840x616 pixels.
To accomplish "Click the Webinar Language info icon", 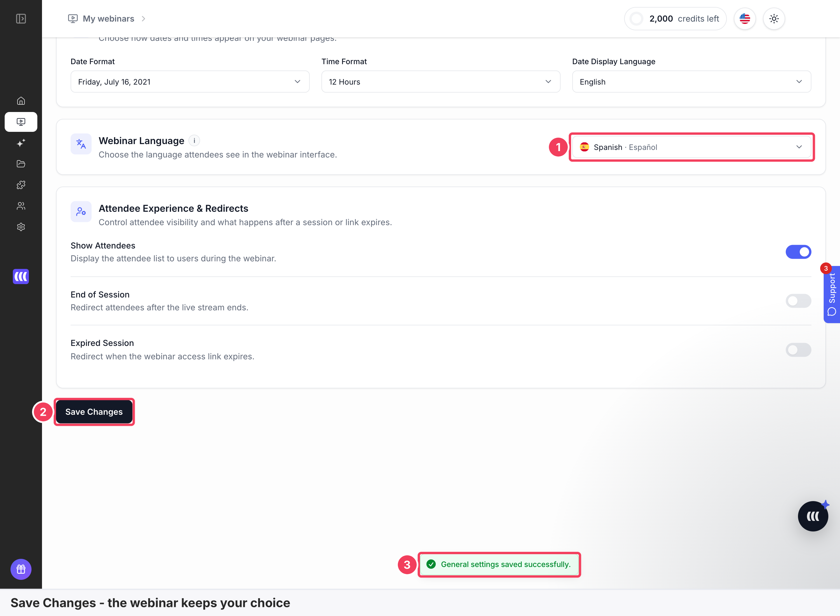I will 194,141.
